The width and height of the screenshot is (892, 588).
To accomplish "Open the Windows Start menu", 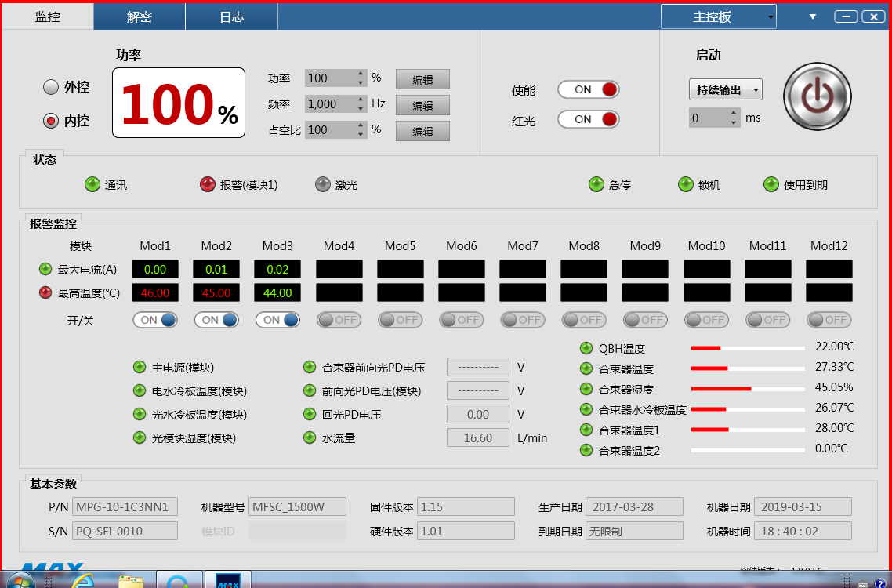I will coord(21,581).
